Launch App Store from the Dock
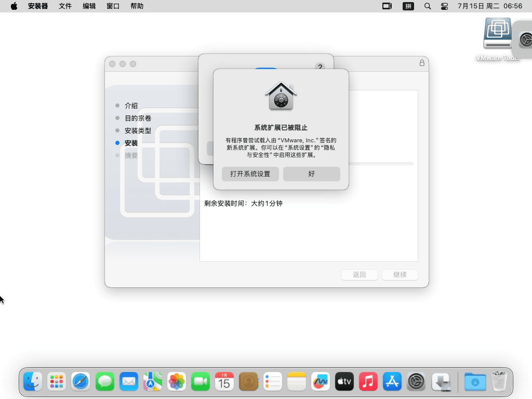Image resolution: width=532 pixels, height=399 pixels. coord(392,382)
